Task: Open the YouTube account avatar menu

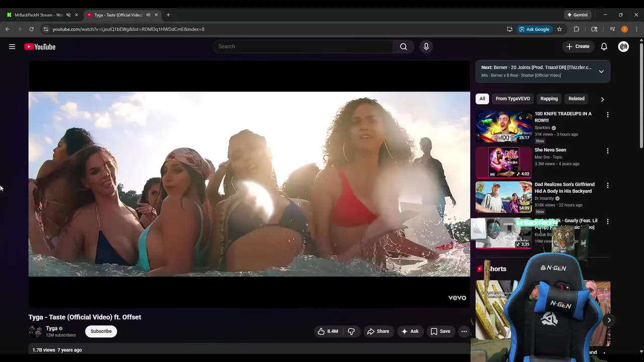Action: click(623, 47)
